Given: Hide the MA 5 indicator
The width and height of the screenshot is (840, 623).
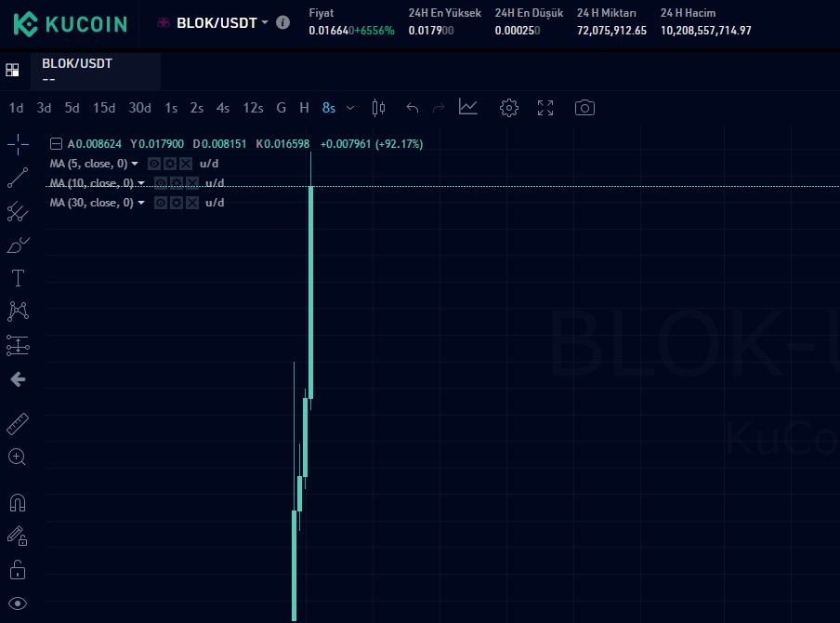Looking at the screenshot, I should coord(153,164).
